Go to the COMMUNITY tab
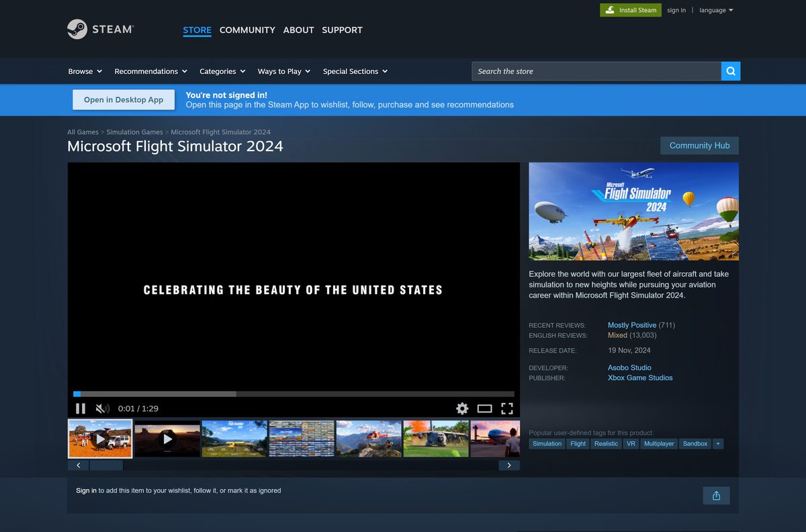The width and height of the screenshot is (806, 532). pos(247,30)
